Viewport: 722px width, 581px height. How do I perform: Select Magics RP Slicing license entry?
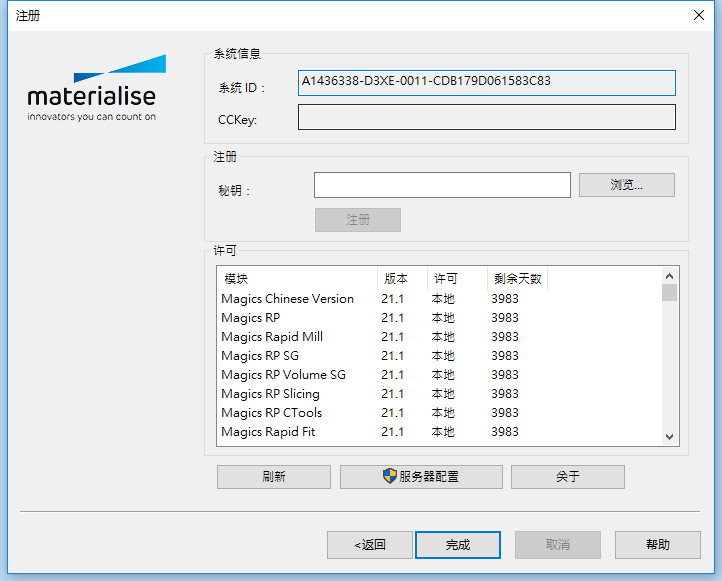point(270,394)
